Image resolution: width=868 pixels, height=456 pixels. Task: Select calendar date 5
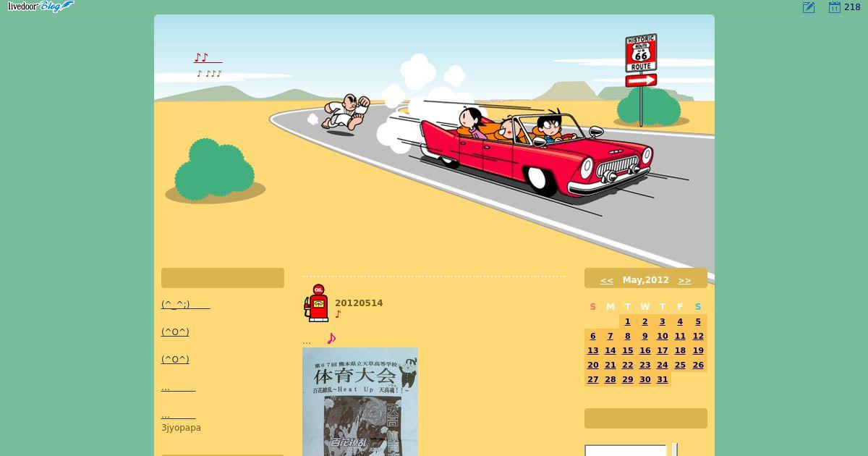click(698, 321)
